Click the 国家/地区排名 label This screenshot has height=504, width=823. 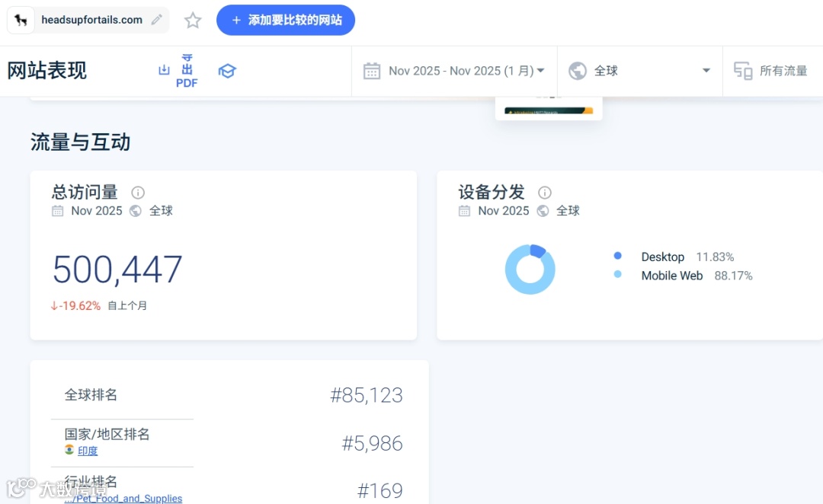[x=107, y=434]
